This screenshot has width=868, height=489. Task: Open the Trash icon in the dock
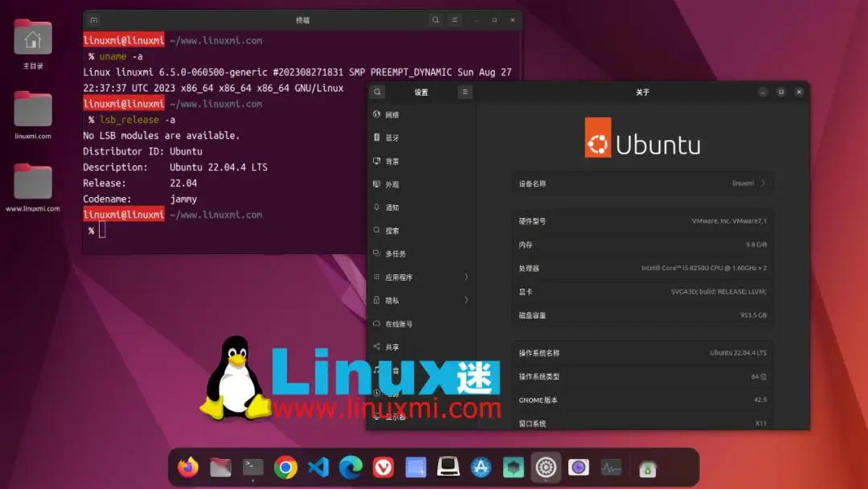tap(647, 469)
